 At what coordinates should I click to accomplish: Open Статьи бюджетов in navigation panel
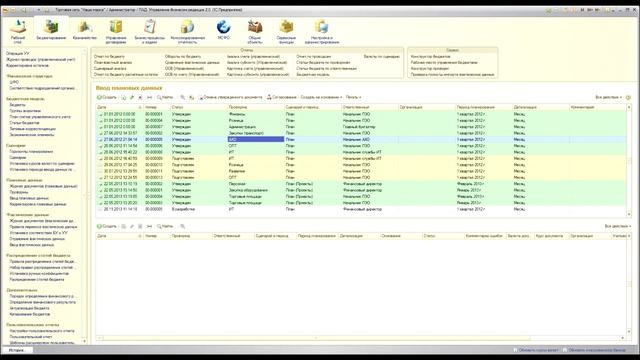[x=24, y=123]
